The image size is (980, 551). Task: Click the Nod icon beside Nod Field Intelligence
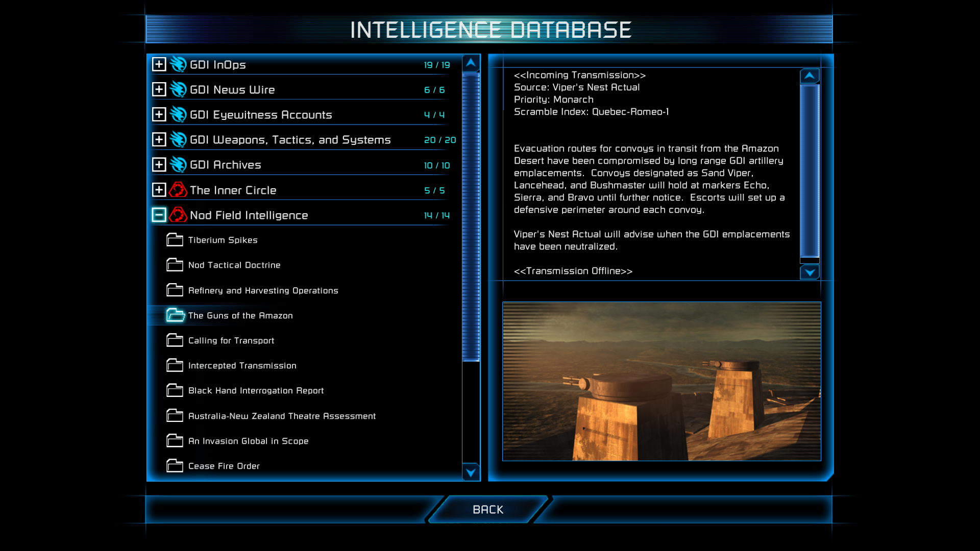pyautogui.click(x=178, y=215)
